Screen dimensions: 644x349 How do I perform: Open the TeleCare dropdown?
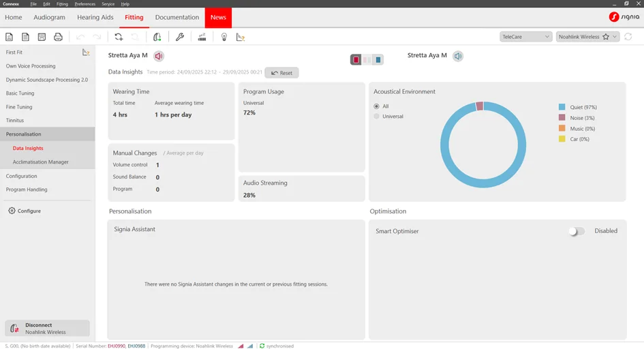[x=525, y=37]
